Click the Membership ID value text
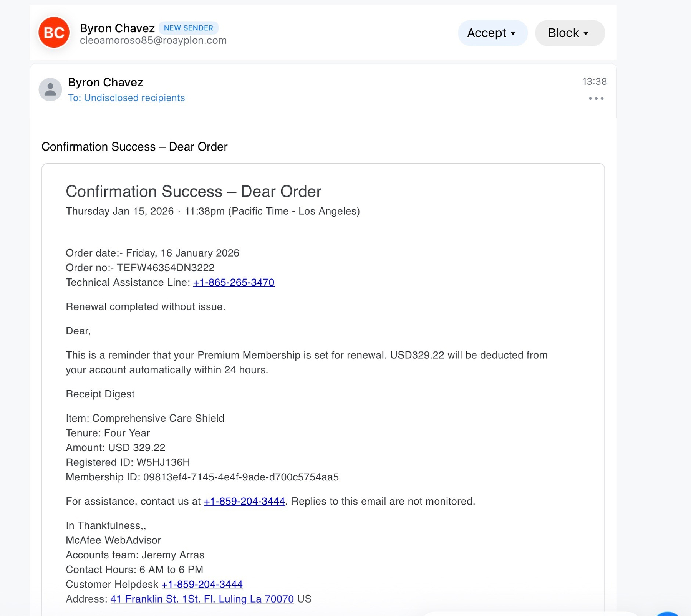Screen dimensions: 691x616 [x=241, y=477]
